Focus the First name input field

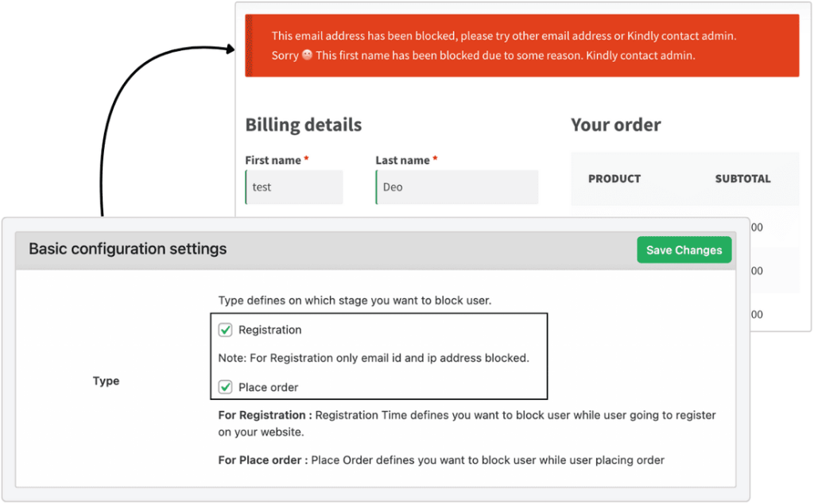295,188
